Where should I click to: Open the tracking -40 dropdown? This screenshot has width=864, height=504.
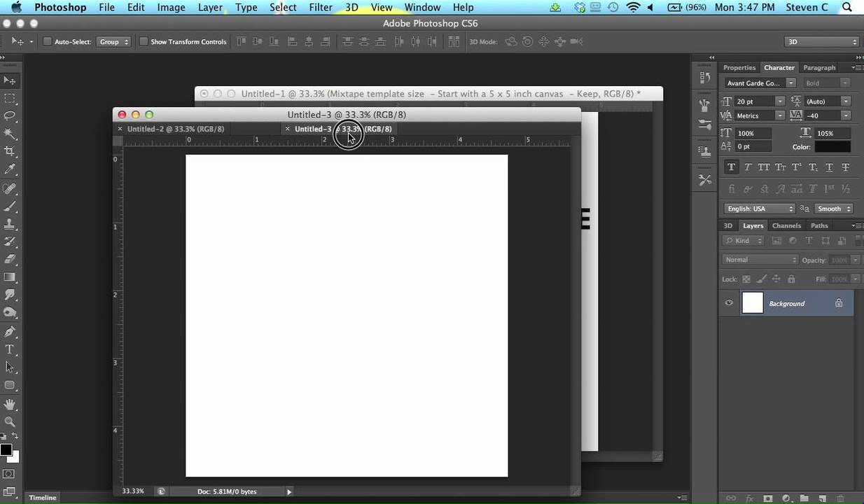(x=846, y=115)
